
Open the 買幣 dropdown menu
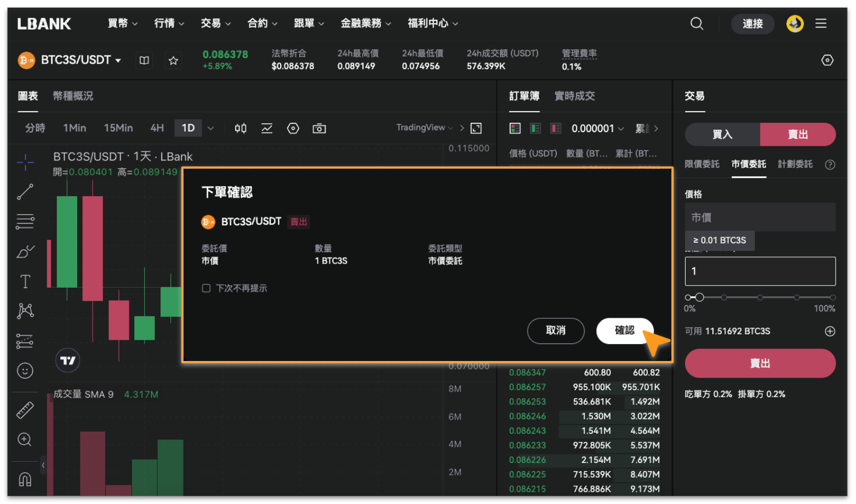tap(123, 24)
